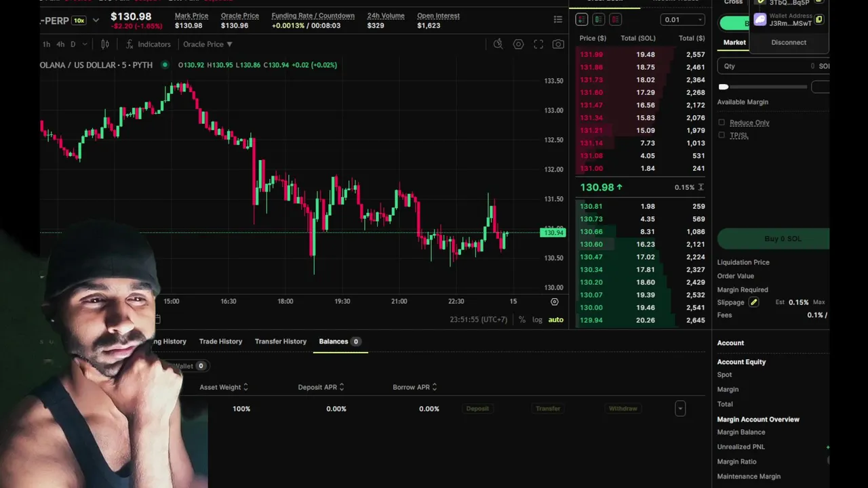
Task: Click the green status dot next to PYTH
Action: click(x=165, y=65)
